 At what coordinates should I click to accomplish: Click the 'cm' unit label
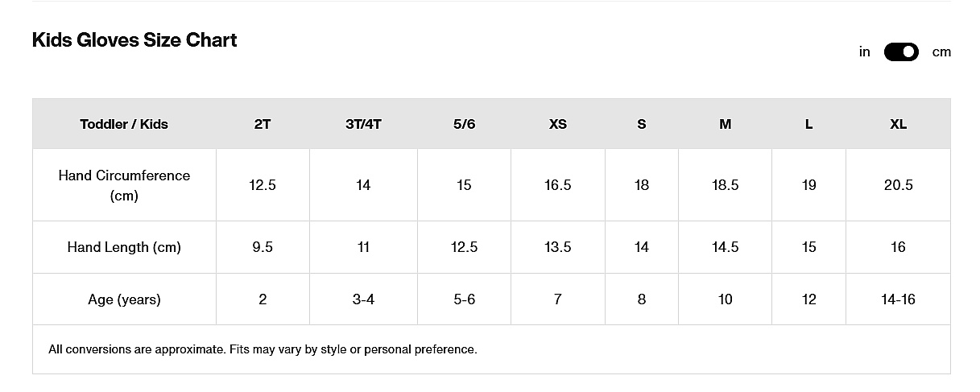point(941,52)
